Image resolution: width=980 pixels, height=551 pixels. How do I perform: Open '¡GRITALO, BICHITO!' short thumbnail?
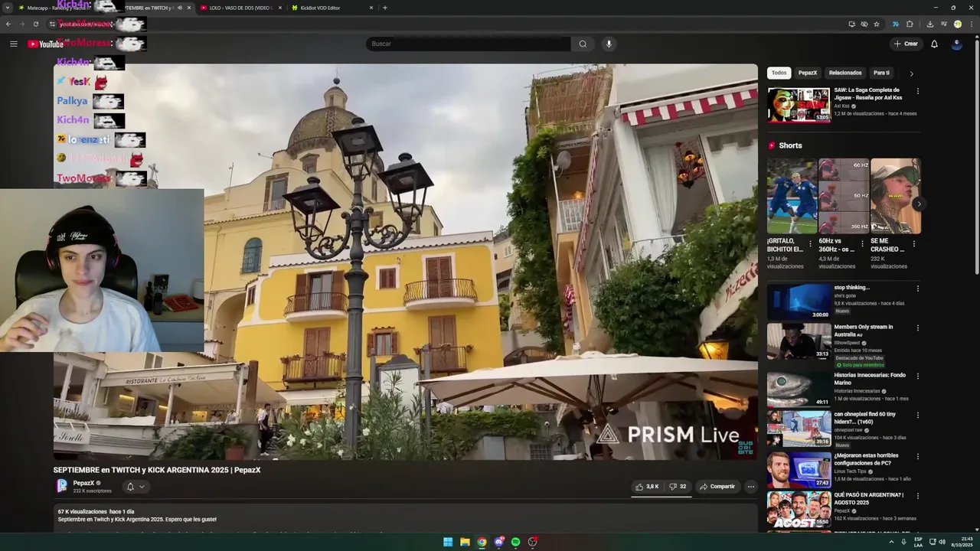pyautogui.click(x=792, y=196)
